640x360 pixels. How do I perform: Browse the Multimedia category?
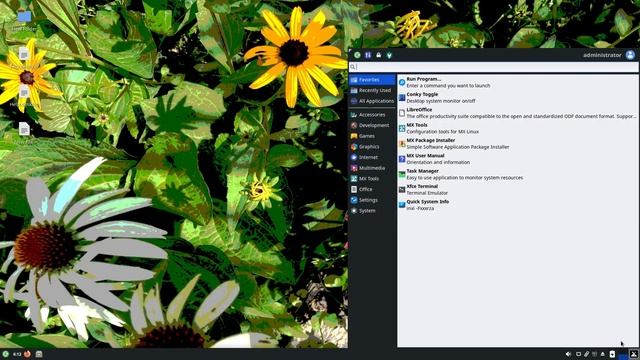[x=372, y=168]
